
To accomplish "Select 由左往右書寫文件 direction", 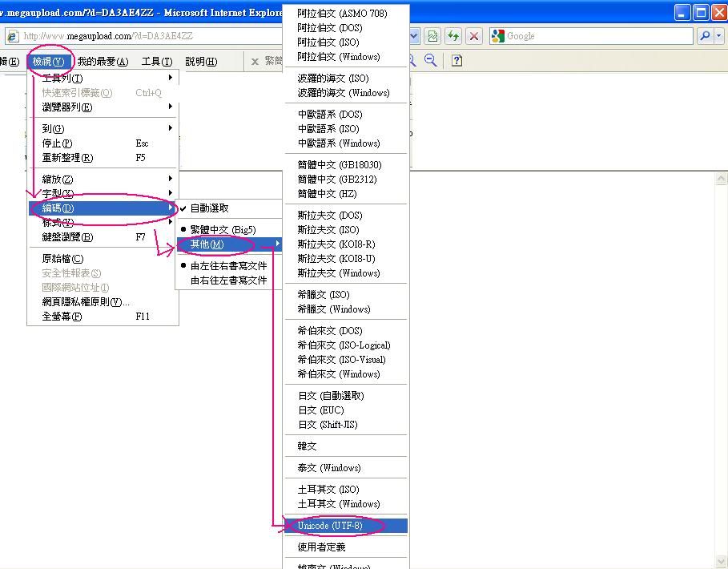I will pyautogui.click(x=229, y=266).
